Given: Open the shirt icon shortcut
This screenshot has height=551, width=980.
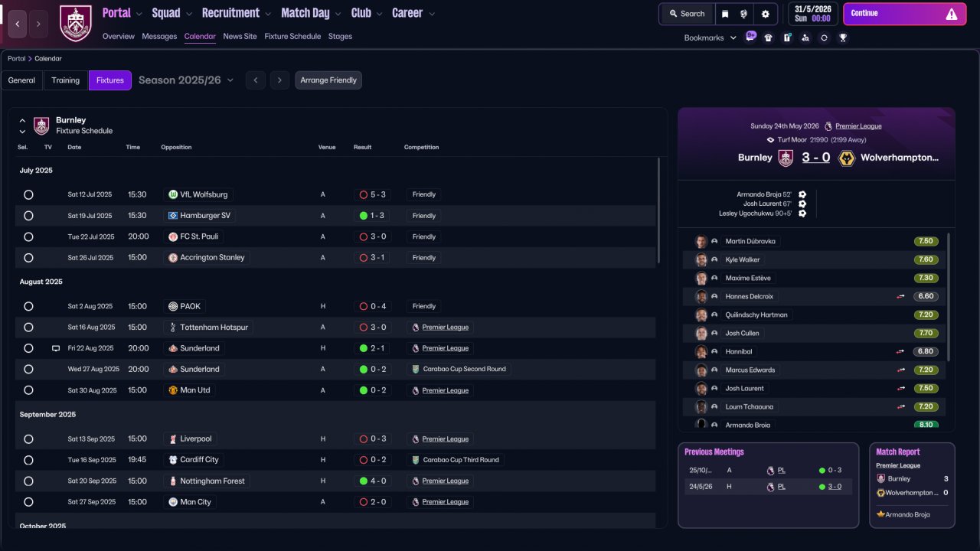Looking at the screenshot, I should (768, 37).
